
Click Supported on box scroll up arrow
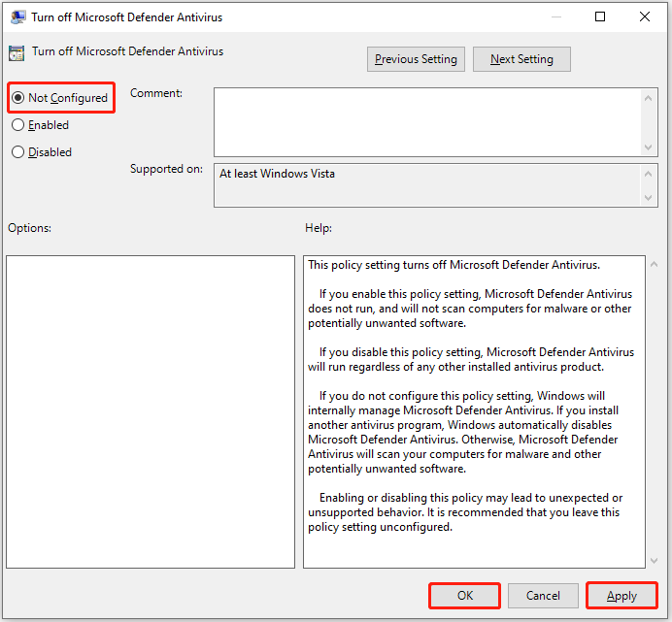pos(648,174)
